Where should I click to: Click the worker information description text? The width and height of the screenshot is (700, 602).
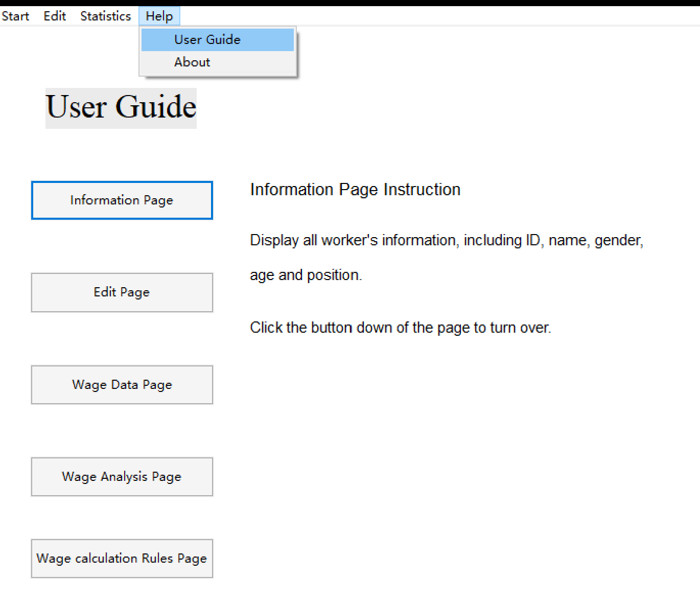[446, 240]
